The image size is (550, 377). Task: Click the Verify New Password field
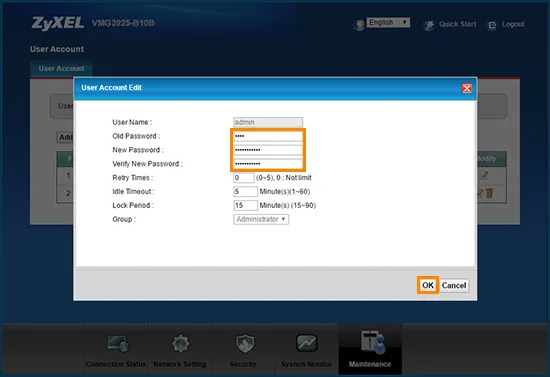coord(268,164)
